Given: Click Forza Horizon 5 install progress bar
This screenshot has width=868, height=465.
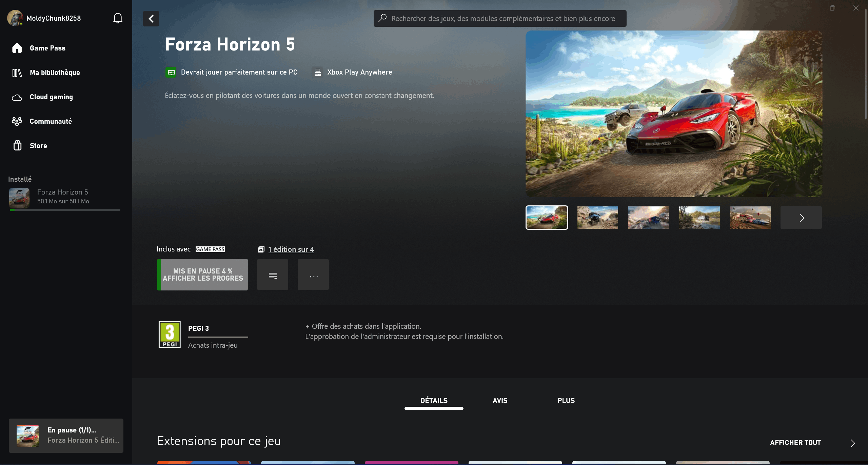Looking at the screenshot, I should [65, 210].
